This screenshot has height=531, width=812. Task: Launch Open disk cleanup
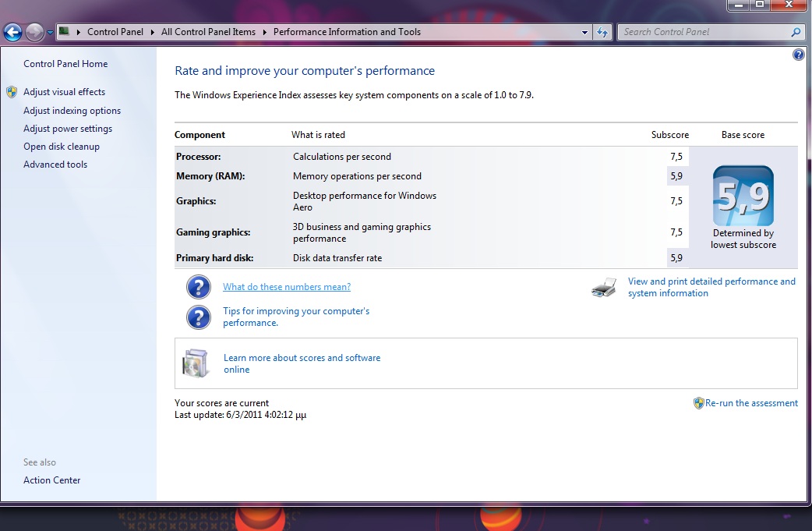click(61, 147)
